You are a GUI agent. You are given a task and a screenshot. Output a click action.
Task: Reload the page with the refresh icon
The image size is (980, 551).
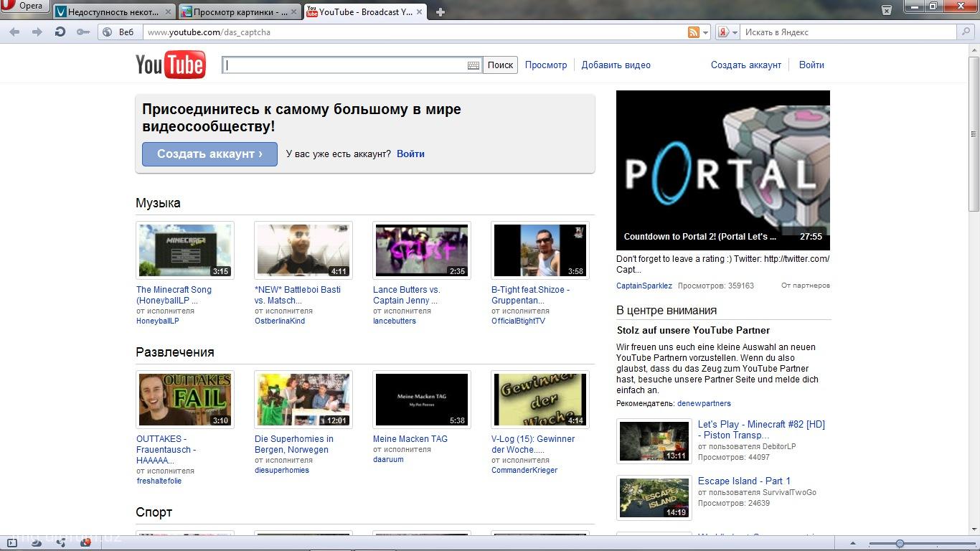[x=60, y=32]
